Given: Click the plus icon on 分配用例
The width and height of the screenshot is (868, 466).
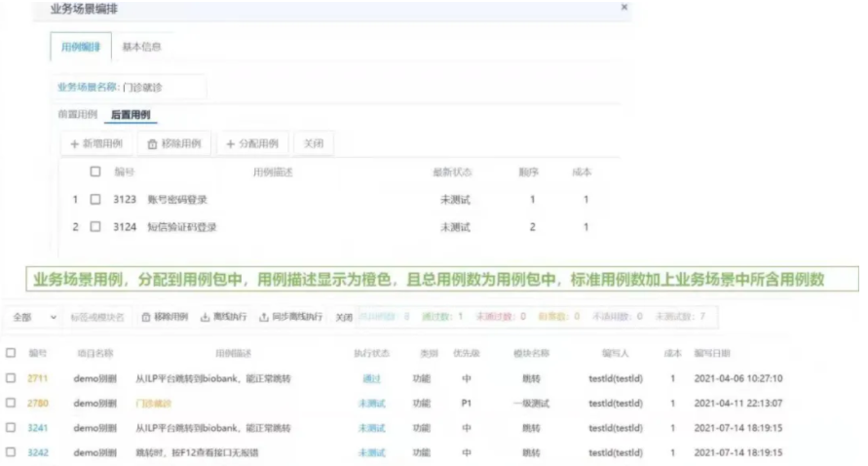Looking at the screenshot, I should tap(231, 144).
